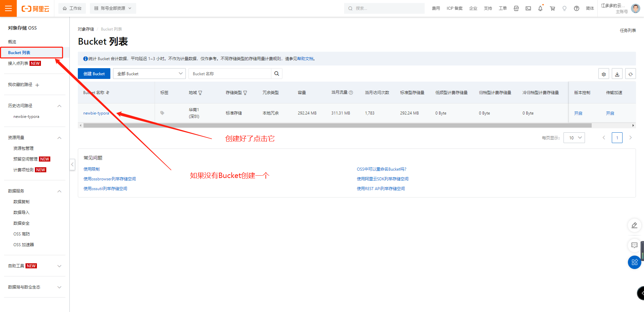Image resolution: width=644 pixels, height=312 pixels.
Task: Focus the top 搜索 search box
Action: click(384, 8)
